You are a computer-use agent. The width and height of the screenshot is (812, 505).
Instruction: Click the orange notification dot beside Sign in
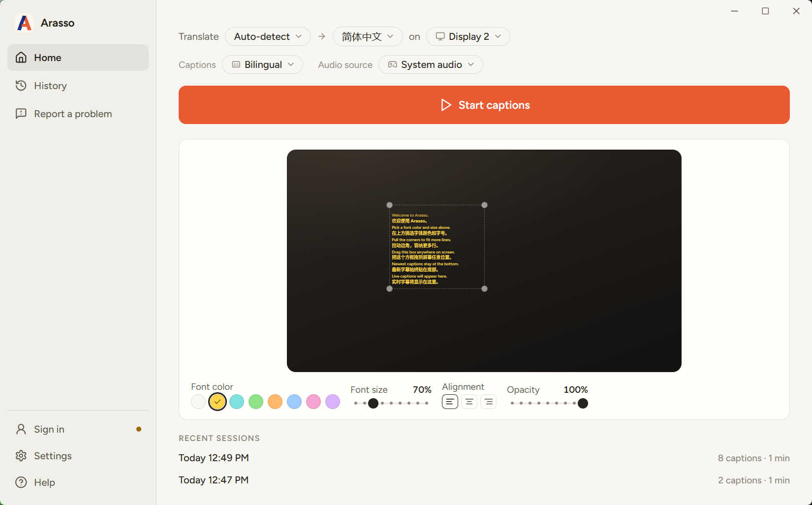139,429
